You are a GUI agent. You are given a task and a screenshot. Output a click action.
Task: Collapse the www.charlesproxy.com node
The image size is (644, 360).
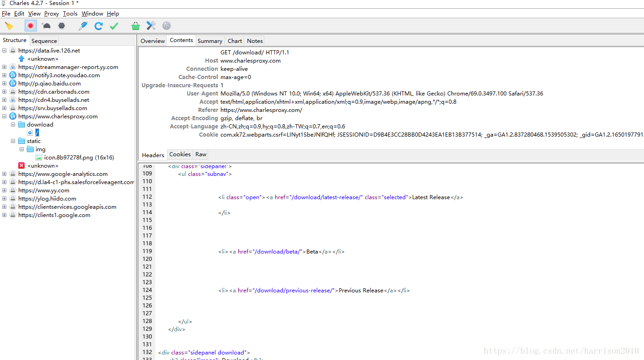tap(4, 116)
